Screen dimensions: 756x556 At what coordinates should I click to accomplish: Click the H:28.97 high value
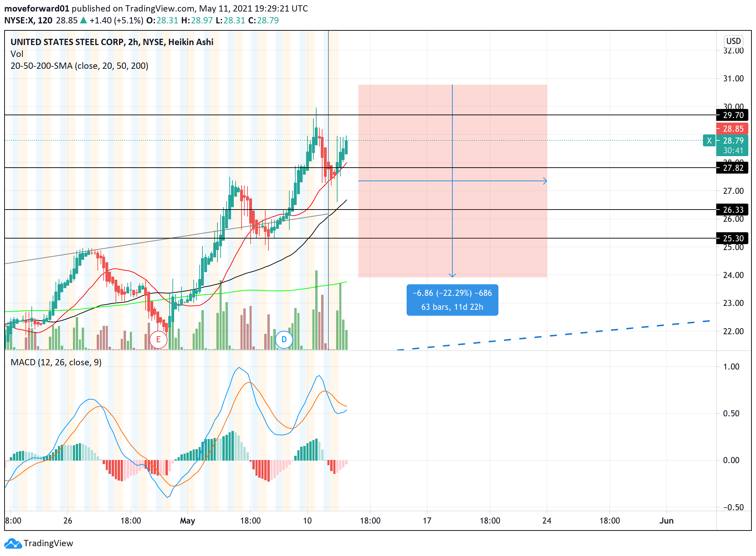pyautogui.click(x=197, y=21)
